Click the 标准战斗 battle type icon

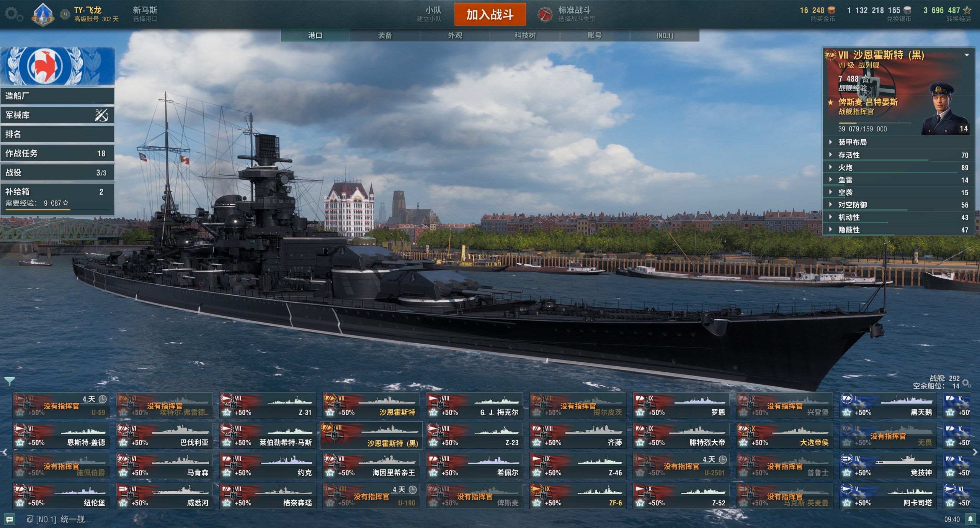click(544, 15)
